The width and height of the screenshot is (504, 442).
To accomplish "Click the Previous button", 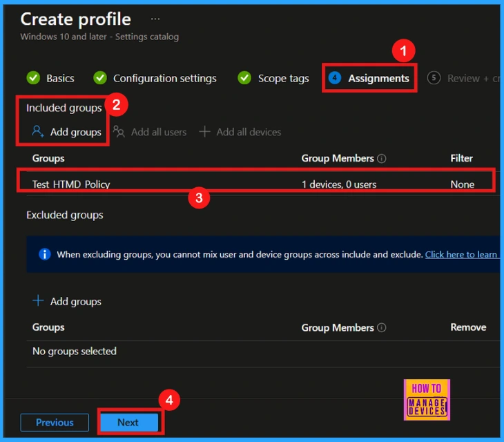I will coord(55,423).
